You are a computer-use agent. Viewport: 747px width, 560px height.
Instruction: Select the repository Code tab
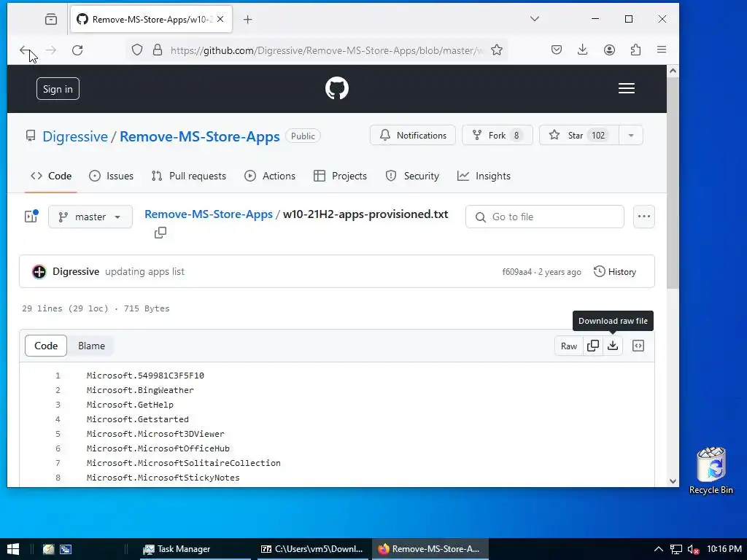click(x=51, y=176)
